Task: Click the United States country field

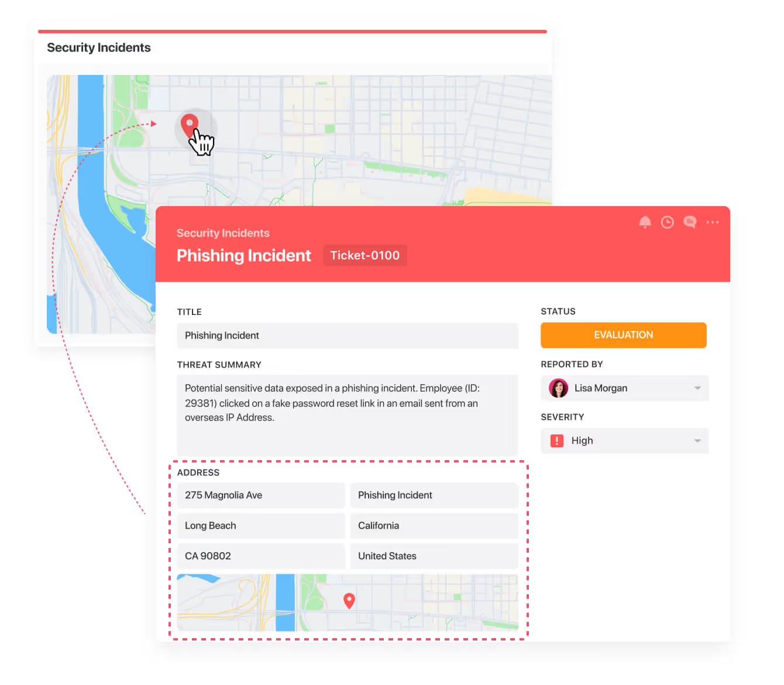Action: 434,556
